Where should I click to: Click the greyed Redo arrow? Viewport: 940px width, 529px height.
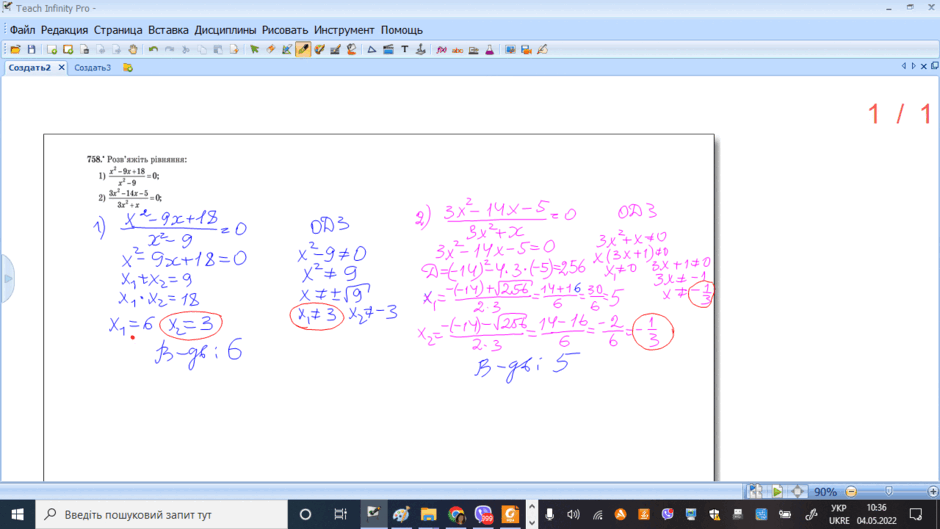coord(170,50)
